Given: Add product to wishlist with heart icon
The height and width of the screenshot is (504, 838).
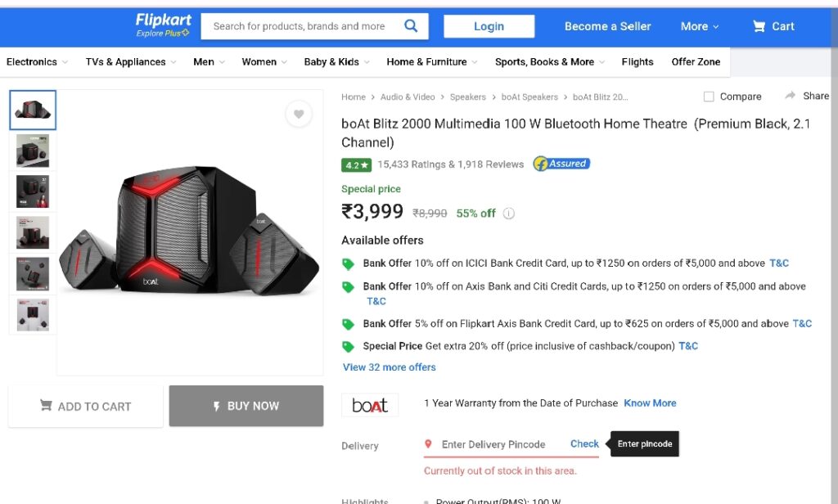Looking at the screenshot, I should (299, 114).
